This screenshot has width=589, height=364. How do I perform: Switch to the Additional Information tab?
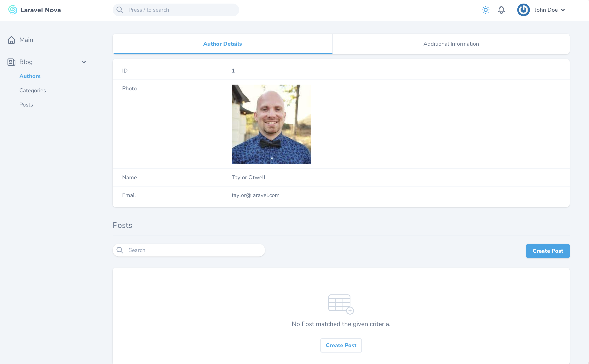click(x=451, y=44)
